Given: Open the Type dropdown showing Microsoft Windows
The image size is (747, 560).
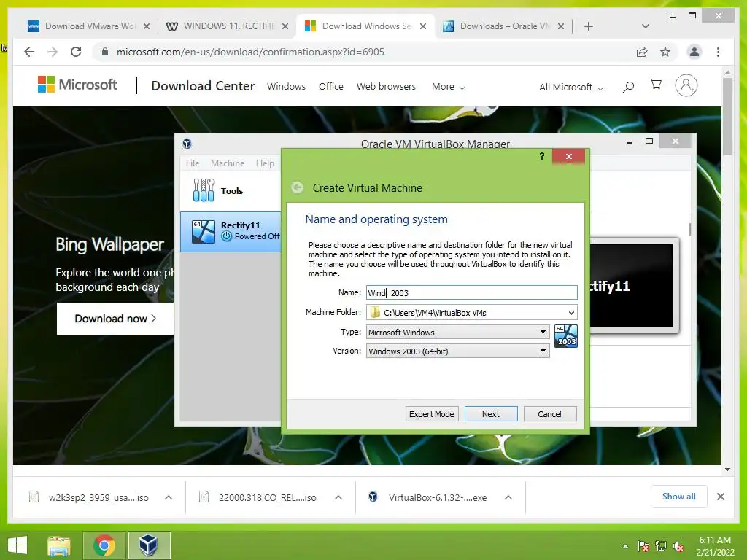Looking at the screenshot, I should click(x=457, y=332).
